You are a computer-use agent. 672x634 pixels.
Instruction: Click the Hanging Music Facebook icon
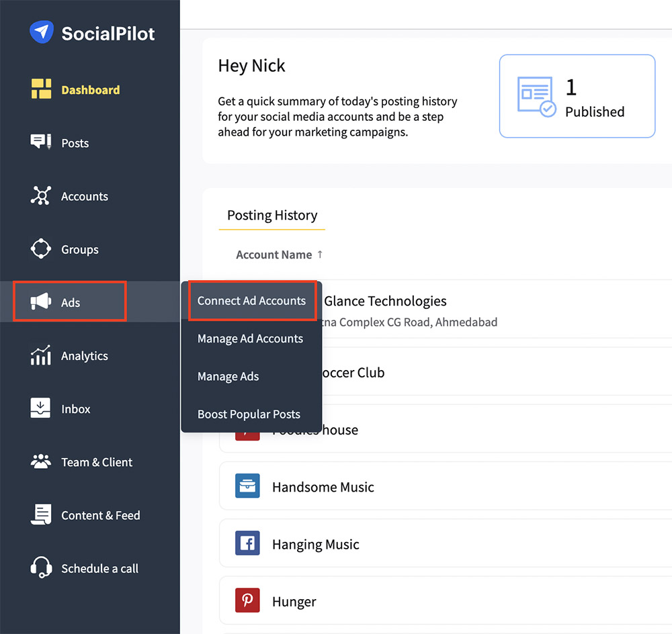pos(247,543)
